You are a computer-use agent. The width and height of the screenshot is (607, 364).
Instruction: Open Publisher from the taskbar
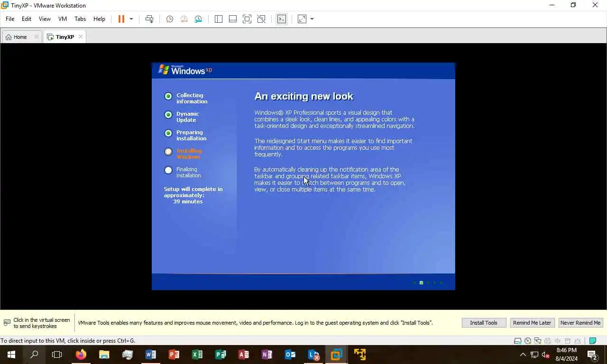pos(221,355)
